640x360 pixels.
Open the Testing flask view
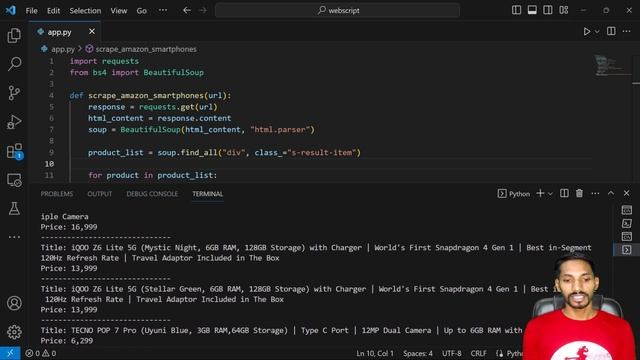pos(14,209)
